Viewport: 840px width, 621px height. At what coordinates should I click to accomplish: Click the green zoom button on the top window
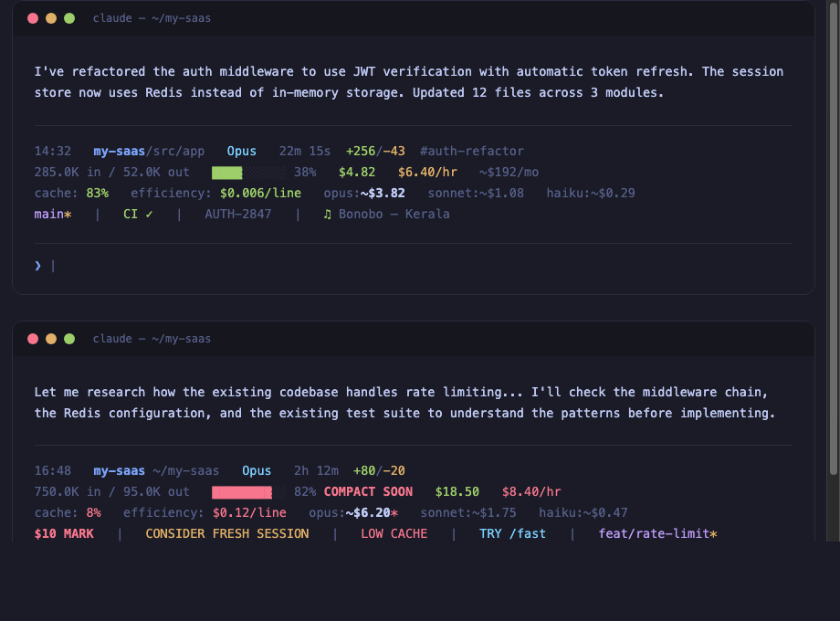68,17
